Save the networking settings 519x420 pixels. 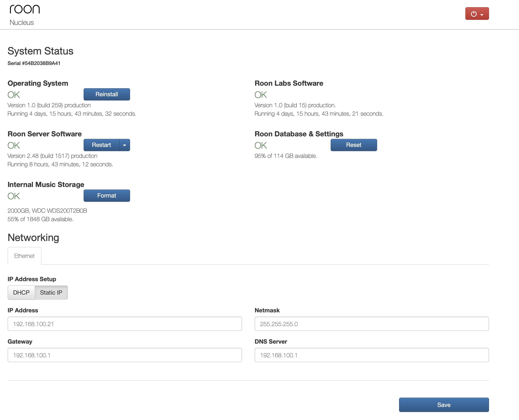click(x=444, y=405)
